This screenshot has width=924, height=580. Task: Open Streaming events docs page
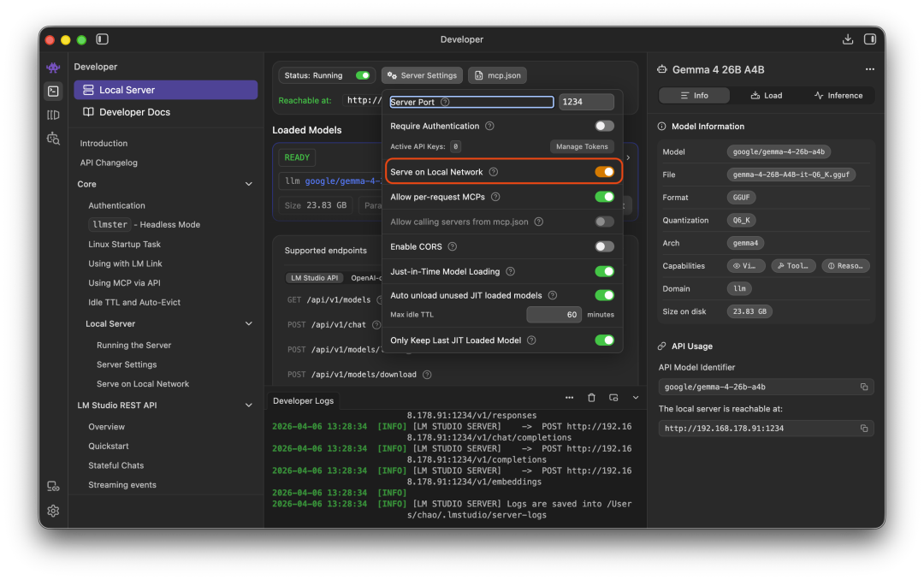tap(122, 485)
